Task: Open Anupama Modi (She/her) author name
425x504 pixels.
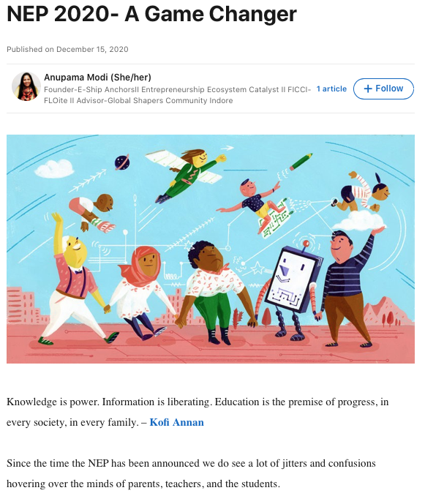Action: pyautogui.click(x=97, y=78)
